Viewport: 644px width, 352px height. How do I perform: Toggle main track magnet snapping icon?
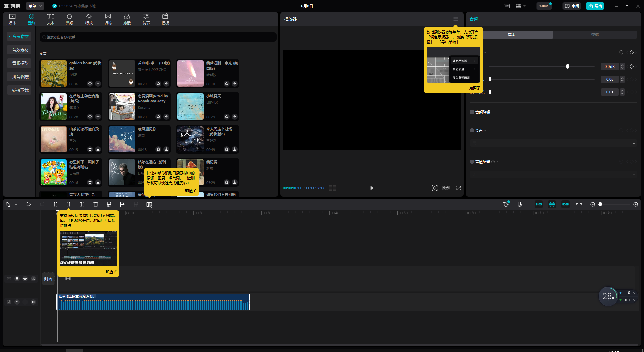(x=539, y=204)
